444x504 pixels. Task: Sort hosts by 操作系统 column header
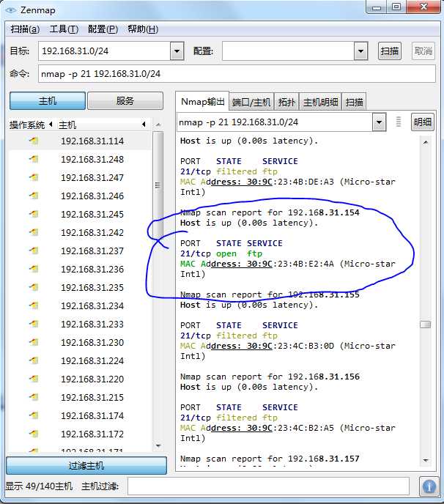[31, 125]
